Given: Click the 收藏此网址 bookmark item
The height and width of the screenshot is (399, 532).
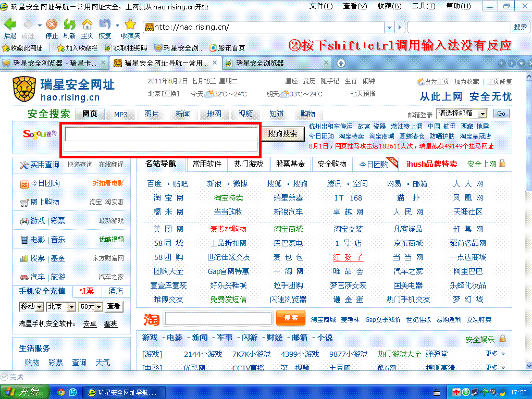Looking at the screenshot, I should 22,48.
